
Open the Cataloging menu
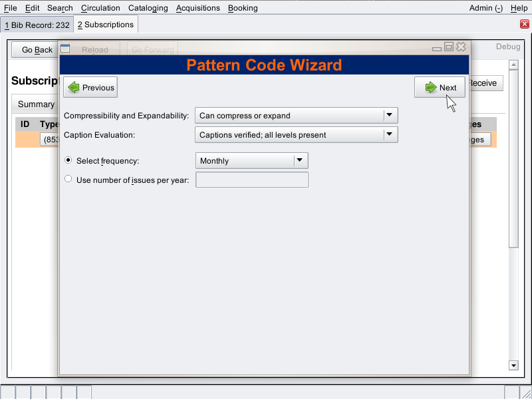148,8
